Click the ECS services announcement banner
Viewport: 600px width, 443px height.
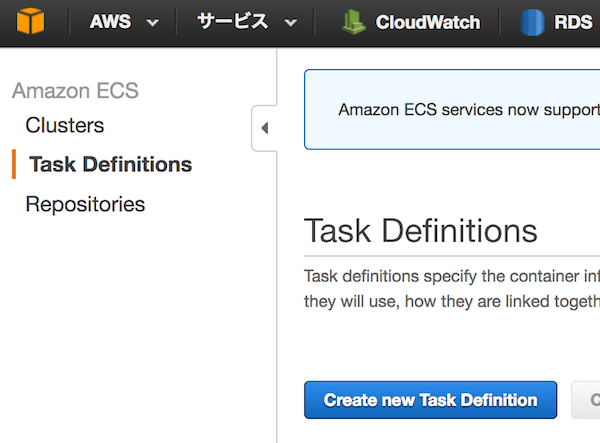452,109
